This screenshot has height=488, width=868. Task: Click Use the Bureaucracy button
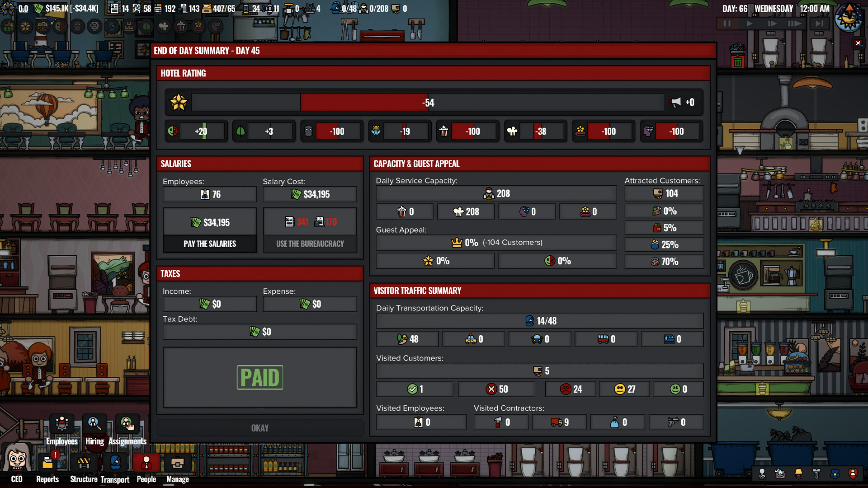coord(310,244)
